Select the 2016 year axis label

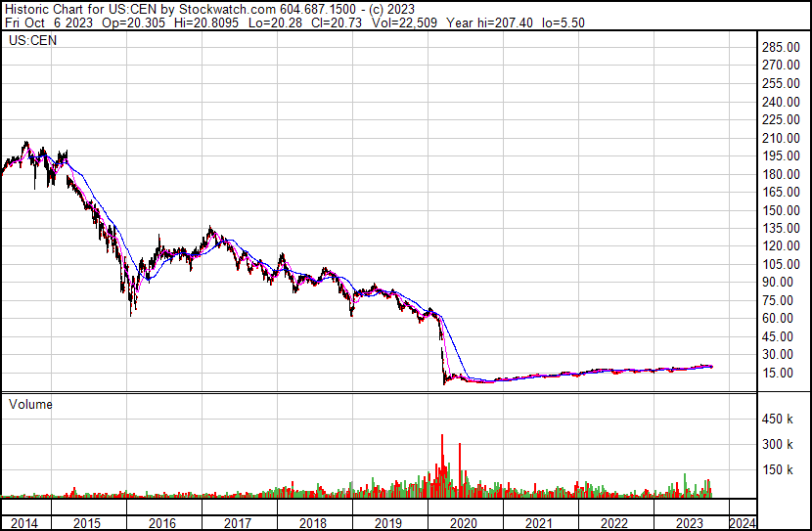162,523
